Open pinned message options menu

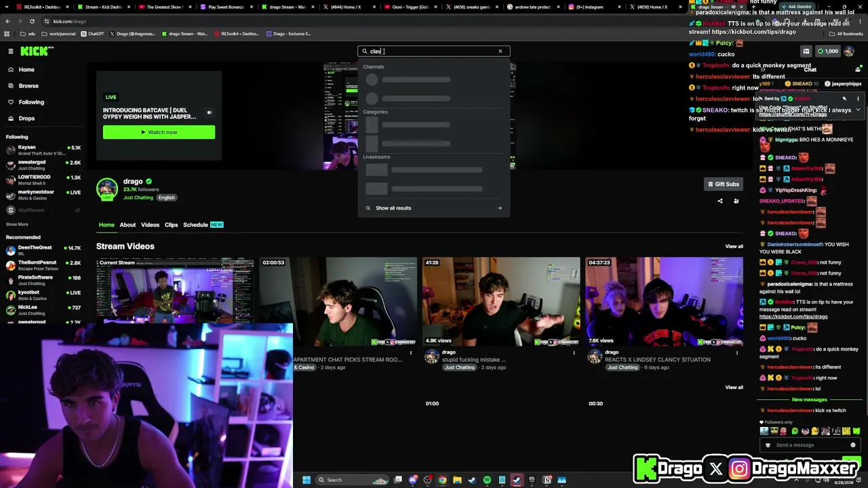click(858, 99)
